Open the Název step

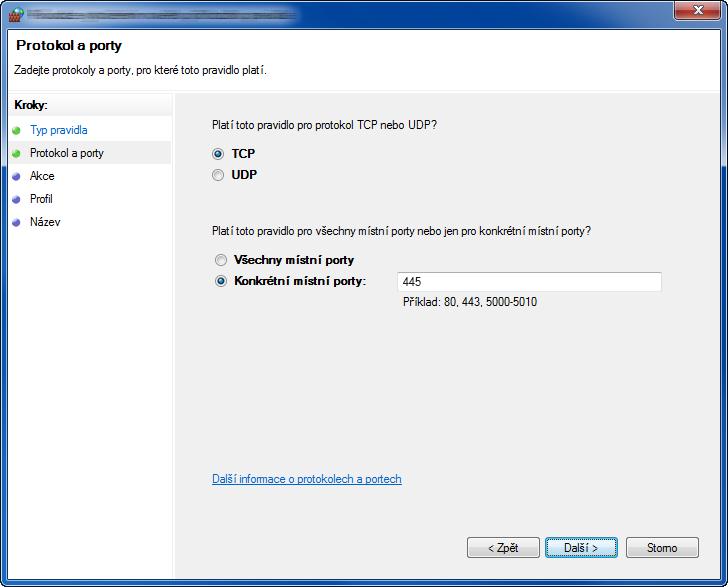(45, 222)
